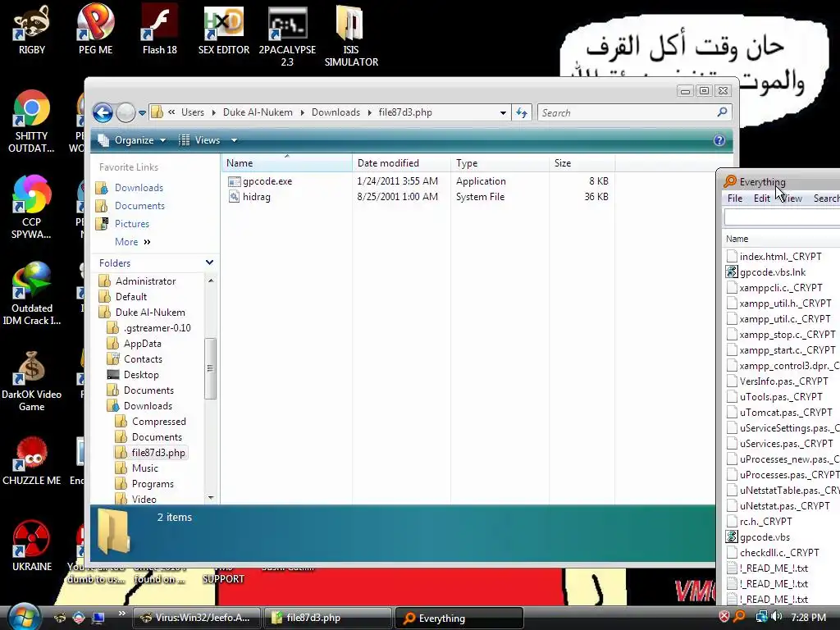840x630 pixels.
Task: Click the Everything search text box
Action: pyautogui.click(x=782, y=217)
